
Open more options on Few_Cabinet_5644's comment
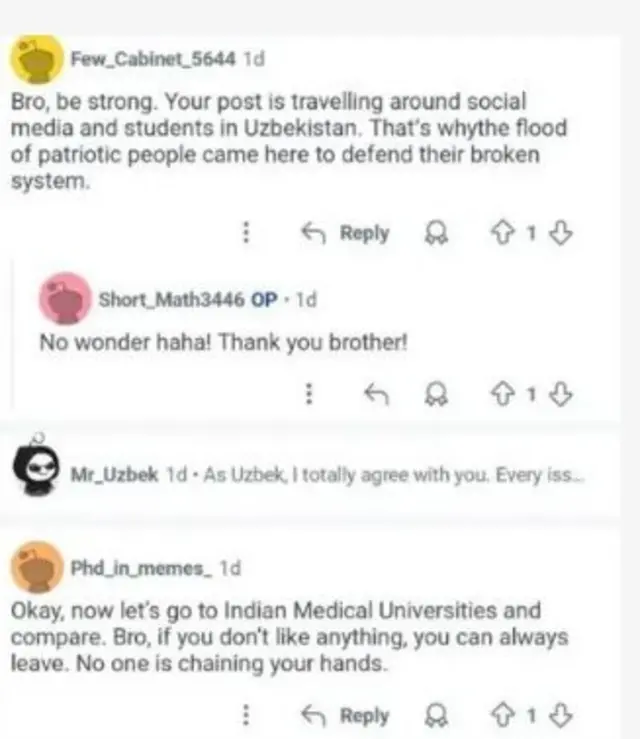click(x=246, y=233)
